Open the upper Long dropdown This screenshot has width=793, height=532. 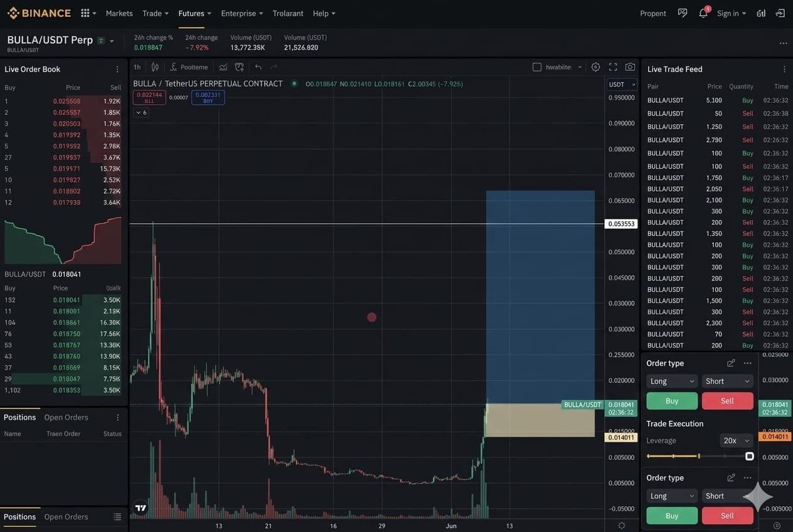click(x=672, y=381)
